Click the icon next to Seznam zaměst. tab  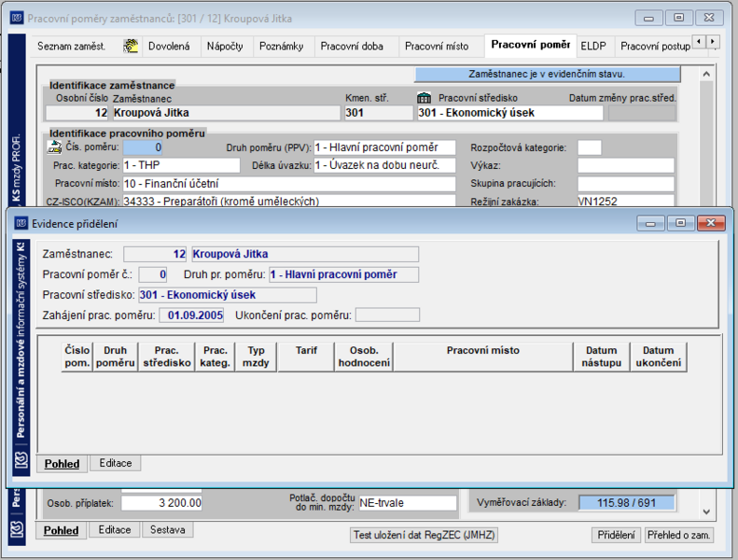(x=131, y=46)
